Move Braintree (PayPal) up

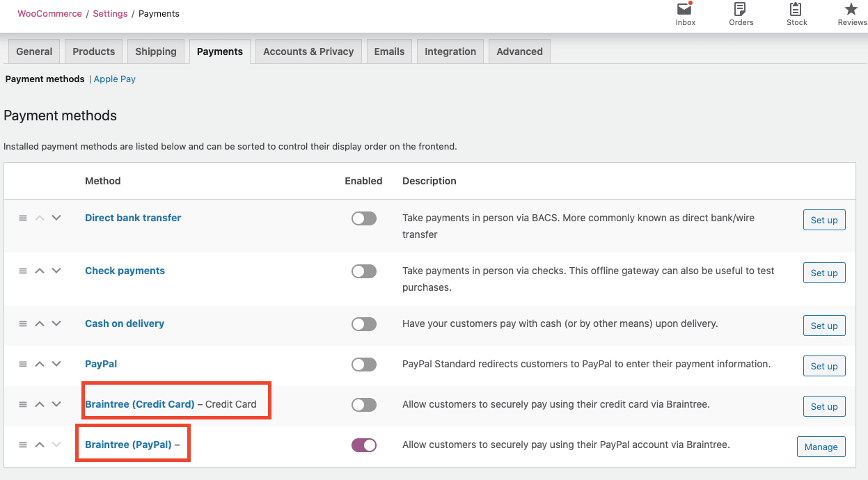pyautogui.click(x=40, y=445)
